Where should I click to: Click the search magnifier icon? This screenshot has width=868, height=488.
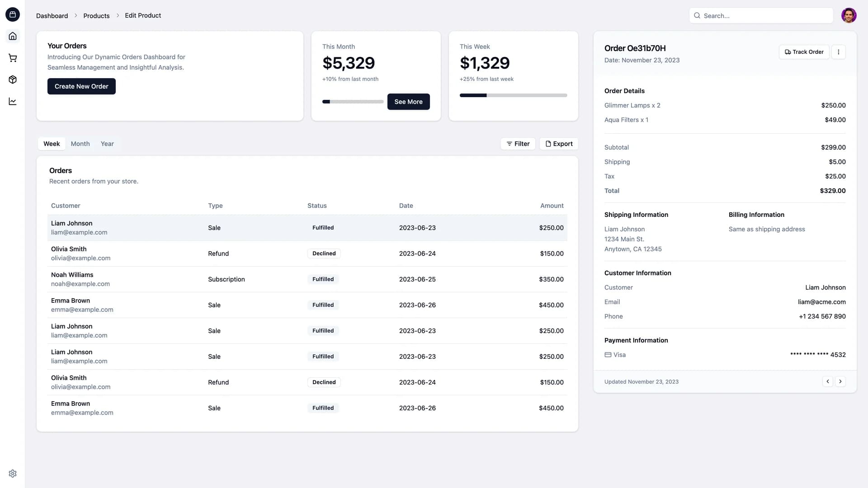click(x=698, y=15)
